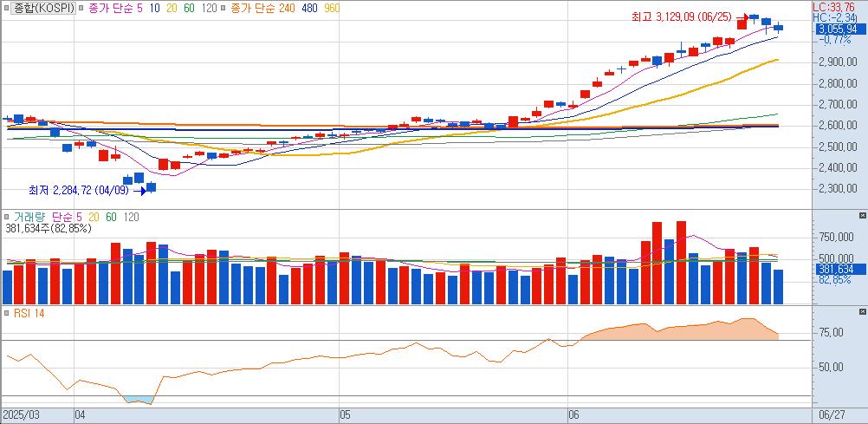Click the lowest candlestick at 04/09
The height and width of the screenshot is (424, 868).
pyautogui.click(x=151, y=187)
